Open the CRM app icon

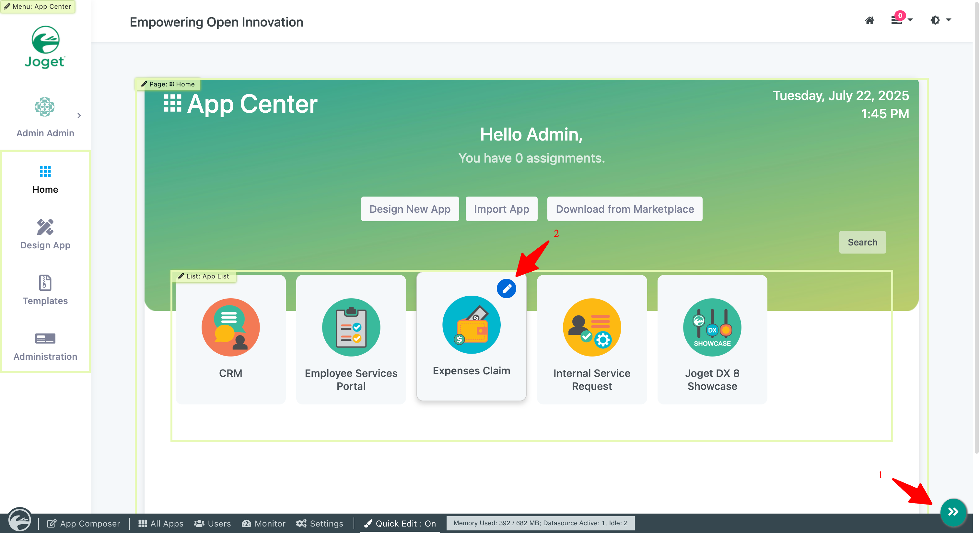tap(230, 327)
